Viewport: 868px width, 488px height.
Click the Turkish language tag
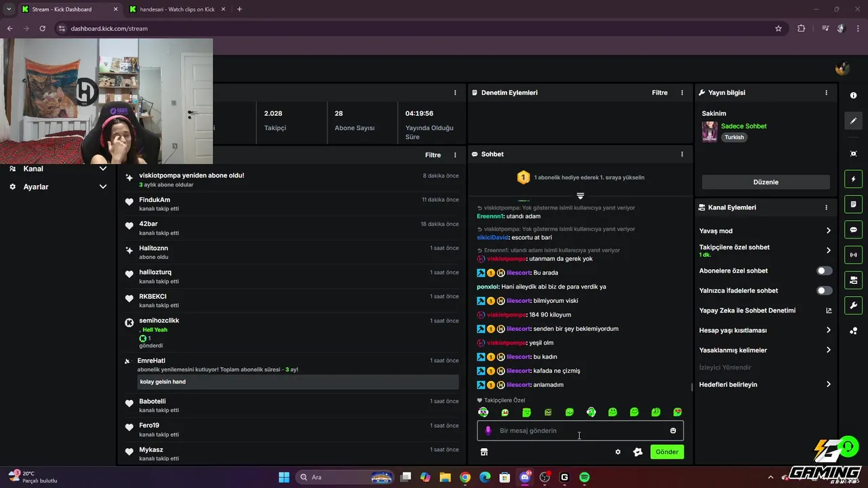pos(734,137)
